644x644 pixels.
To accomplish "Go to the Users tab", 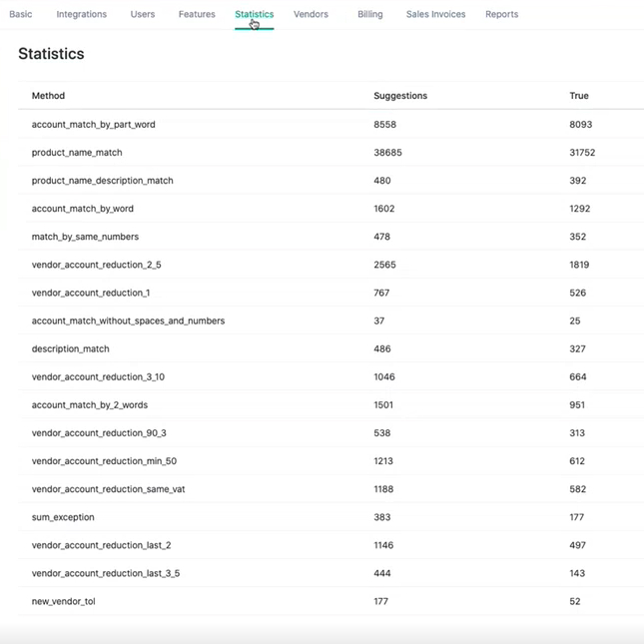I will (143, 15).
